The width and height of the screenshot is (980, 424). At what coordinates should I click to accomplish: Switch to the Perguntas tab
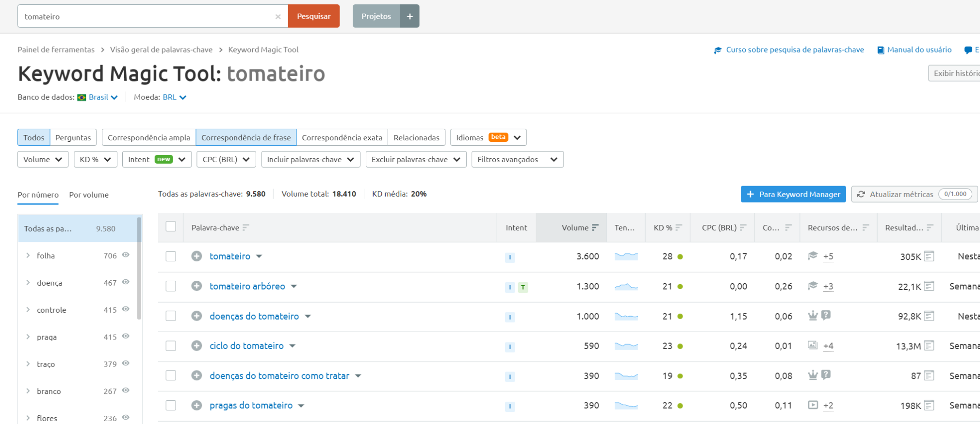click(73, 137)
